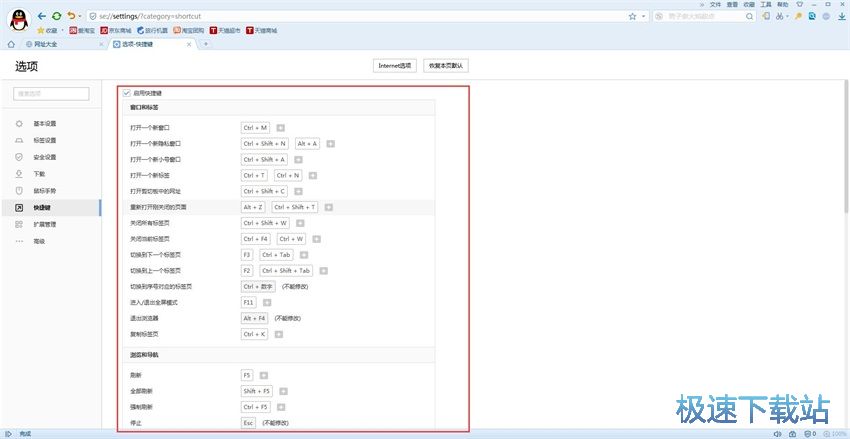
Task: Click the zoom 100% status bar control
Action: tap(836, 434)
